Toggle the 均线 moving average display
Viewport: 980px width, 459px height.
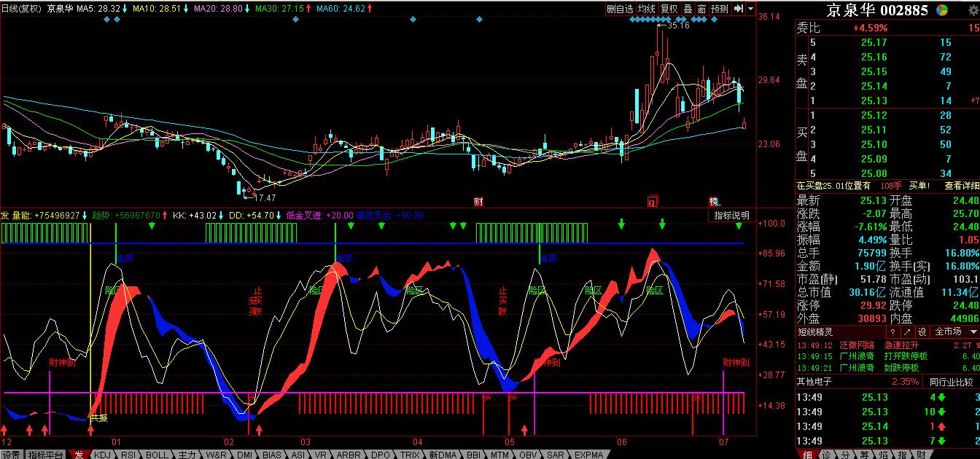tap(646, 9)
